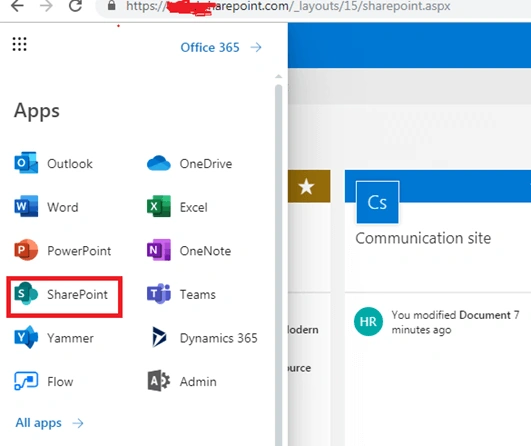Launch PowerPoint
Screen dimensions: 531x446
tap(63, 250)
